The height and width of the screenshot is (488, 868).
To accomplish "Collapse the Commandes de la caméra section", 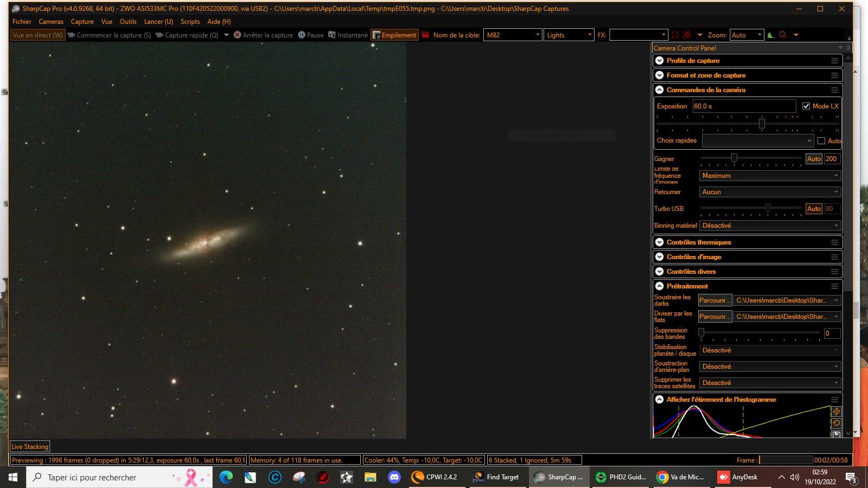I will (x=660, y=90).
